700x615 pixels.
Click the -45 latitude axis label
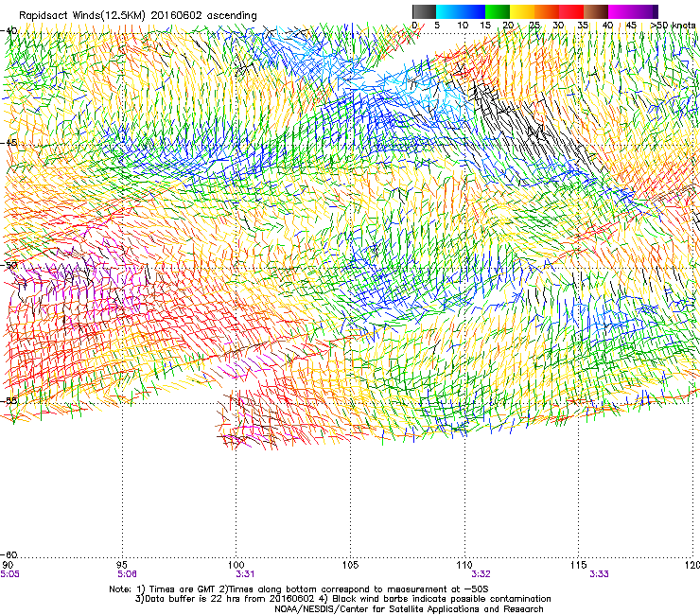pyautogui.click(x=9, y=143)
